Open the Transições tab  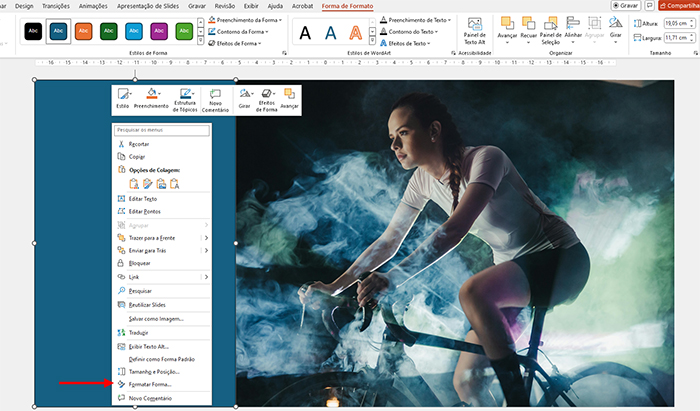(56, 6)
